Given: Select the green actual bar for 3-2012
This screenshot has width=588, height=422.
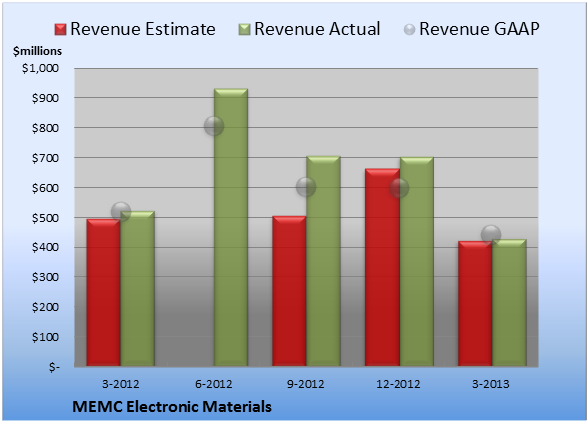Looking at the screenshot, I should 137,288.
